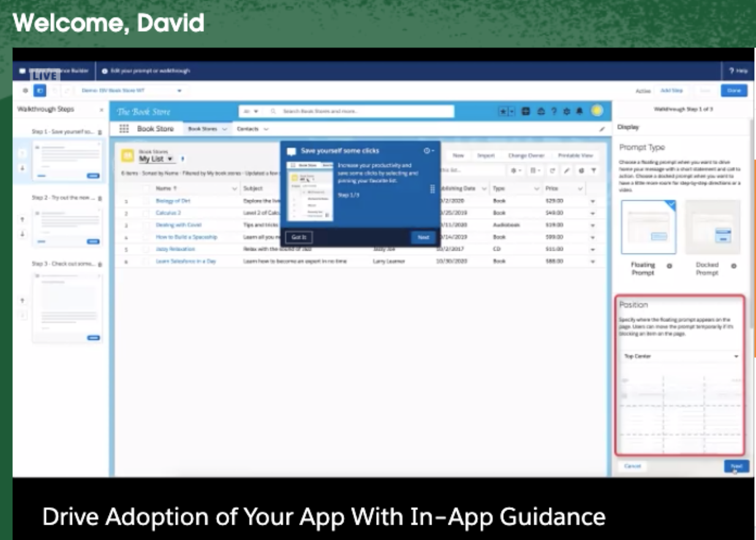This screenshot has width=756, height=540.
Task: Open the Book Stores navigation tab
Action: point(203,129)
